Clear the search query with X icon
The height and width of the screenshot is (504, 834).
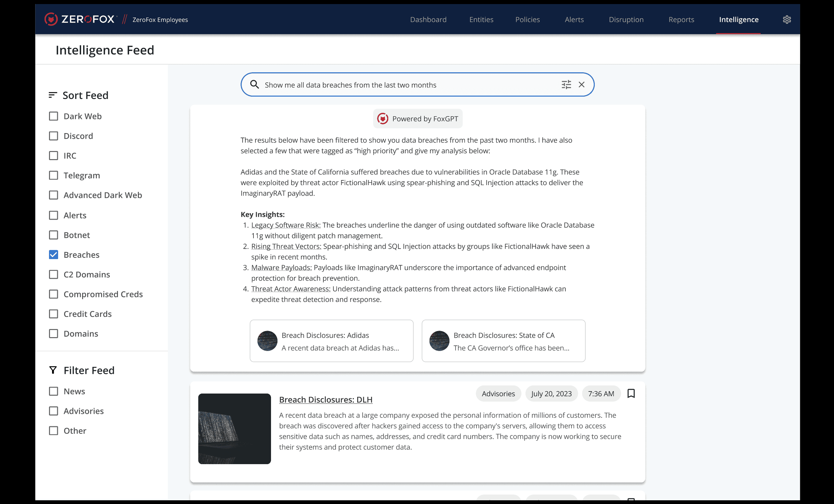tap(582, 84)
